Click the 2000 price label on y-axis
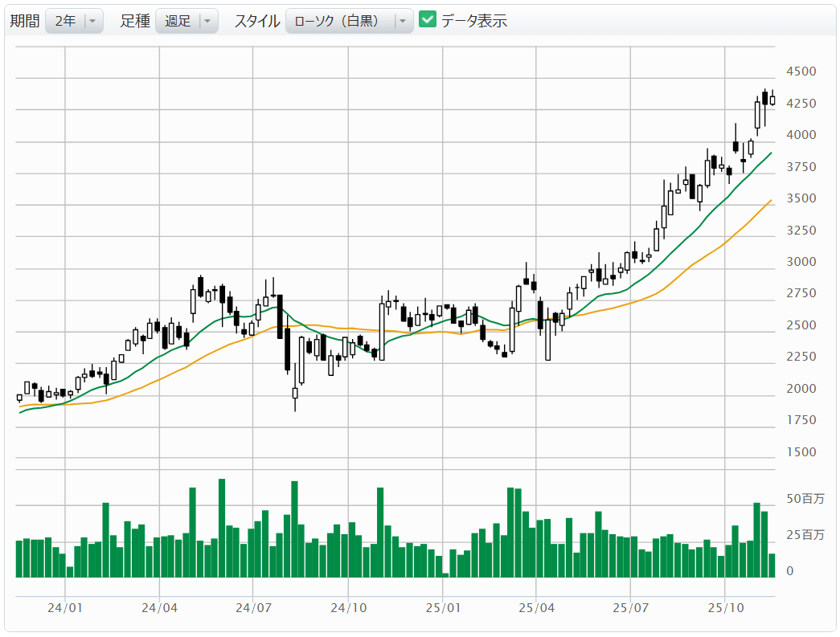 [801, 389]
